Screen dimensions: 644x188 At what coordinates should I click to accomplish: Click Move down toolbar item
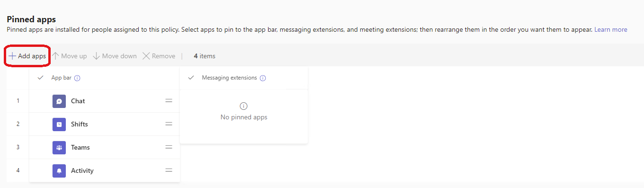(115, 56)
